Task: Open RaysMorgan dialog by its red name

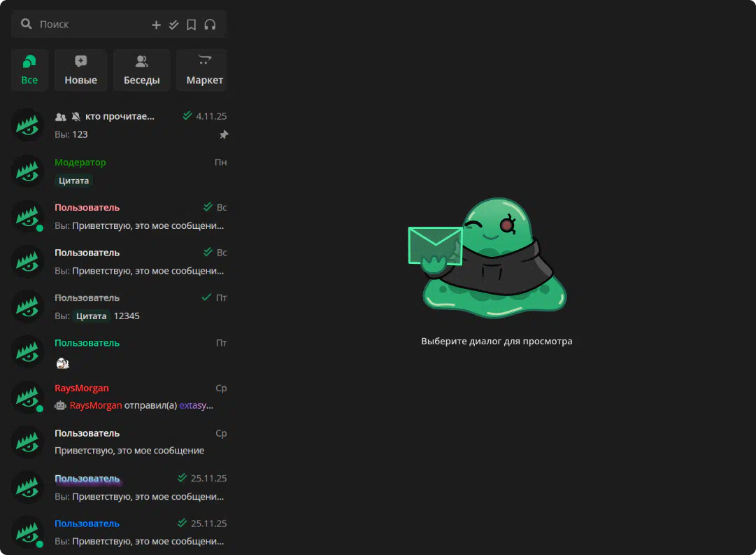Action: (82, 388)
